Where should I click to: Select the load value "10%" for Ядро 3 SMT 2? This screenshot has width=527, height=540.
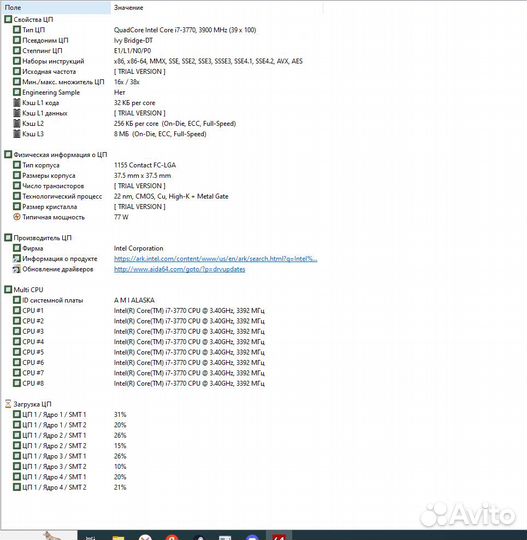click(x=120, y=466)
